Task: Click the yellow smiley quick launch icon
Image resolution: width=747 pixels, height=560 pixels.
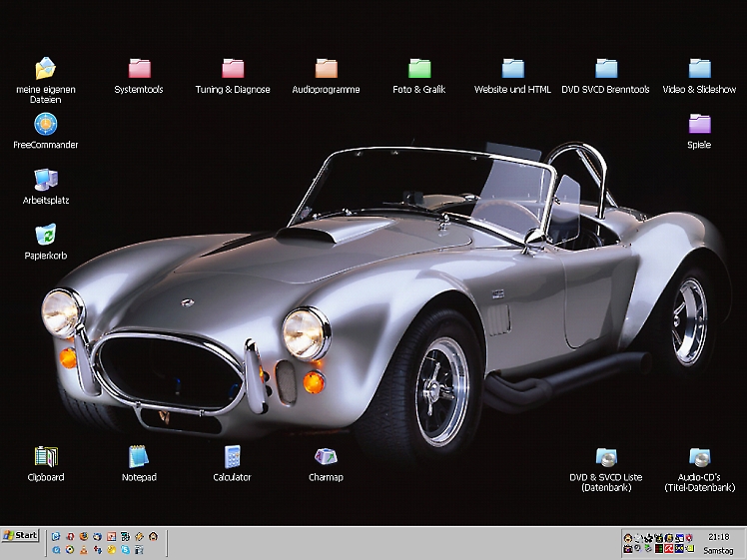Action: click(112, 550)
